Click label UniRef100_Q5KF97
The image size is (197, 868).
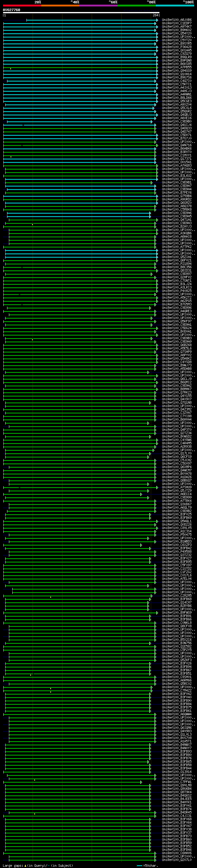[x=177, y=321]
